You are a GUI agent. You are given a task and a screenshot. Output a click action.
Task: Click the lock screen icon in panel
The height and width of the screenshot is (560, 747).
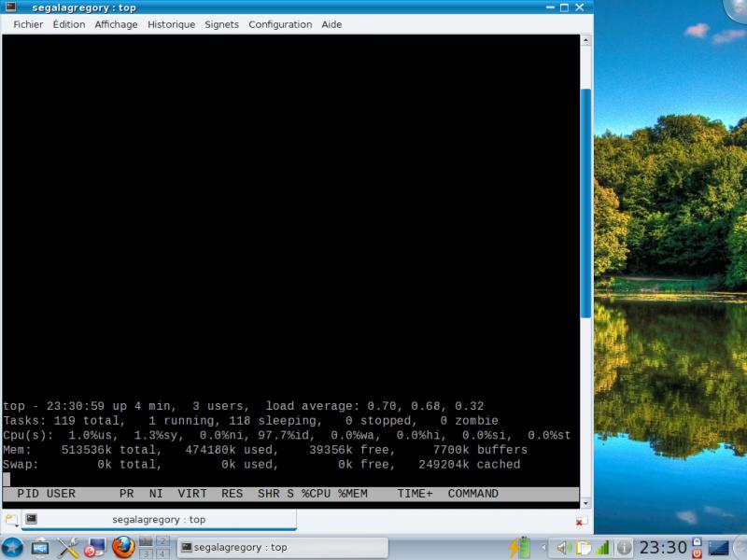pyautogui.click(x=697, y=541)
